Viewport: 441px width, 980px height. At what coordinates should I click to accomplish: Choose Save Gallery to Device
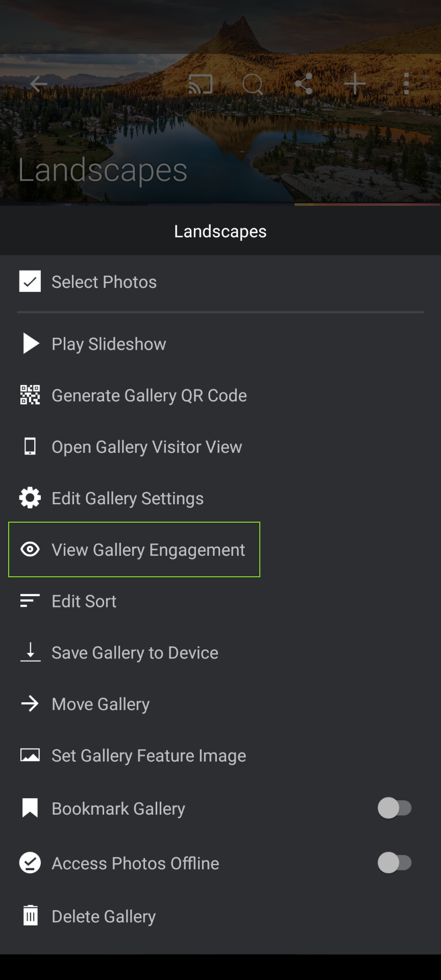(220, 653)
